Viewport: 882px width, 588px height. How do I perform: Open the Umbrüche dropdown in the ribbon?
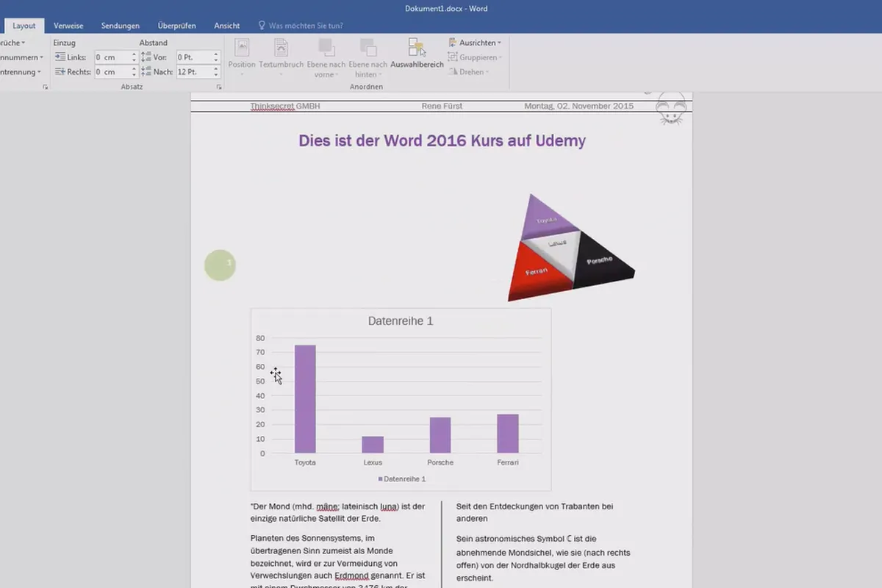[x=12, y=43]
